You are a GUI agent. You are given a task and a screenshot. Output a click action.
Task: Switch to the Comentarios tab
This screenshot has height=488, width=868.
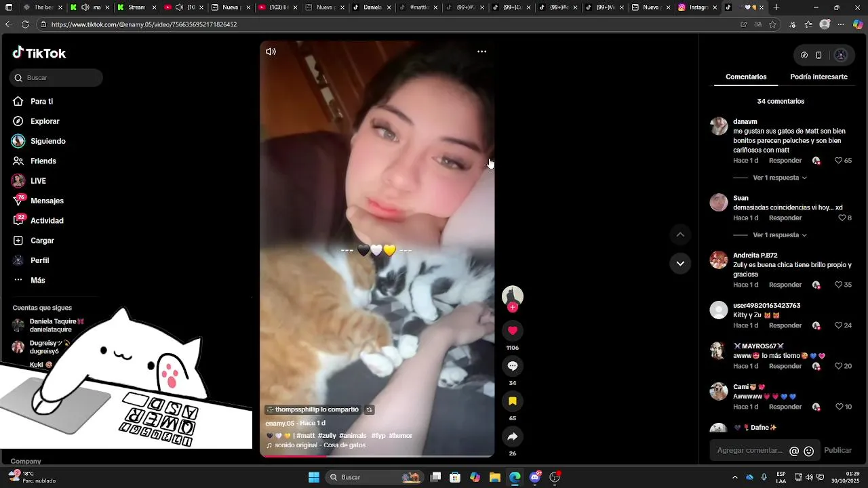click(x=746, y=77)
